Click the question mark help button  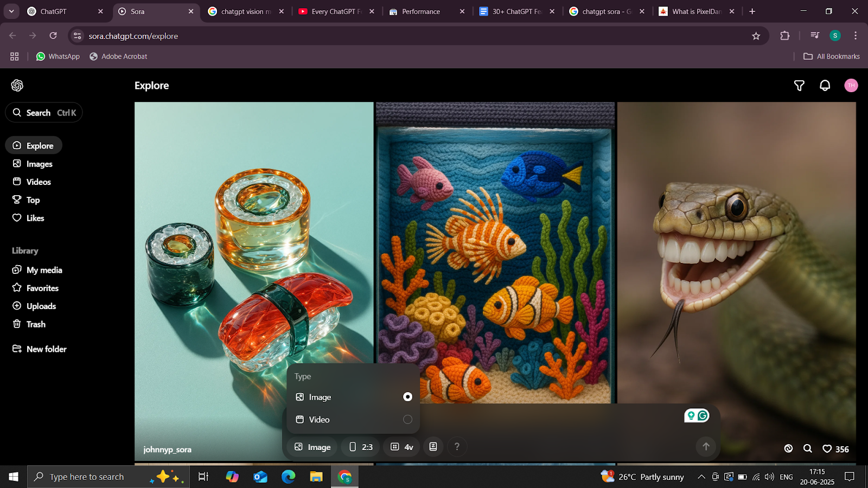click(457, 447)
